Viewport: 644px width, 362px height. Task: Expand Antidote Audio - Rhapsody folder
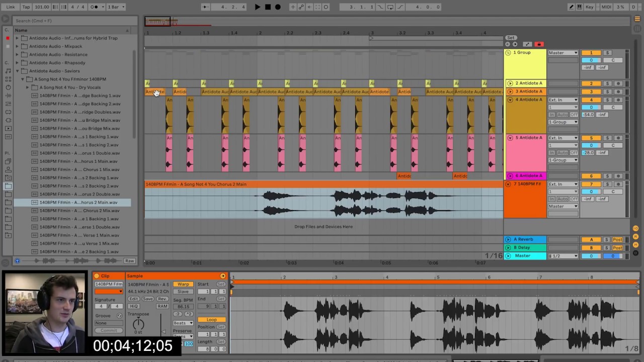coord(17,63)
